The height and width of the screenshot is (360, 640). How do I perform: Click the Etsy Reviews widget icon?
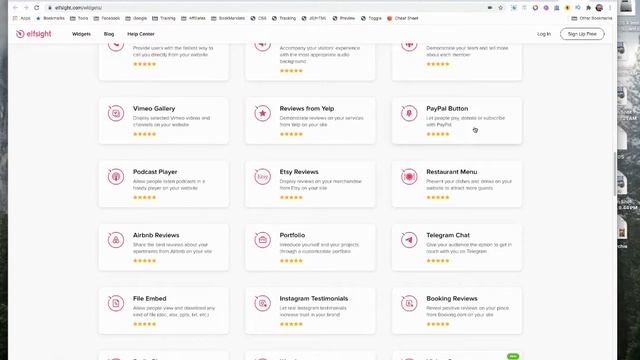(x=262, y=176)
